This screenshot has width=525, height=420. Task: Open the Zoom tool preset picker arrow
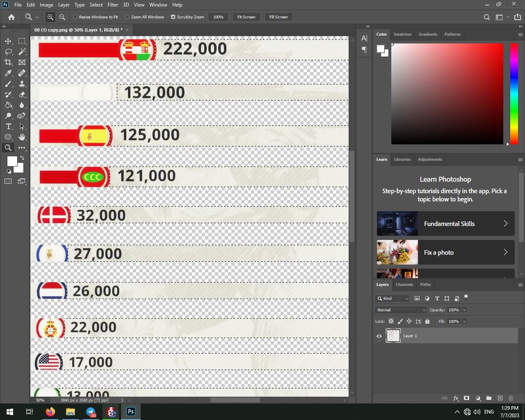[x=37, y=17]
